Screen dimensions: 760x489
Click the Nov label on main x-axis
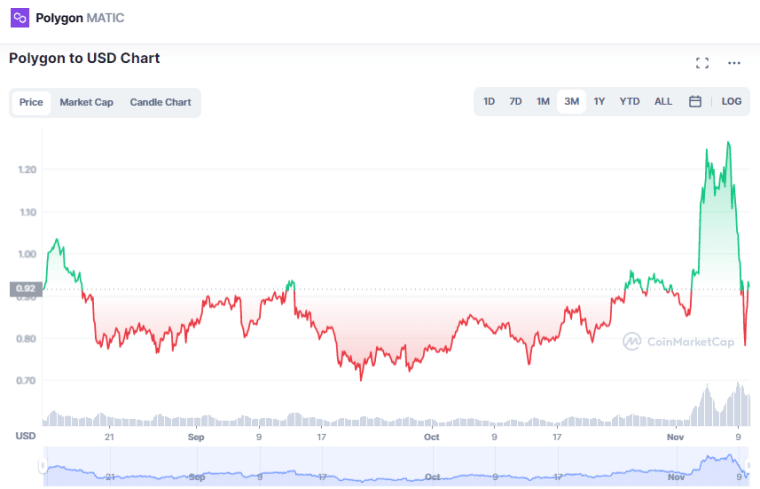(675, 437)
